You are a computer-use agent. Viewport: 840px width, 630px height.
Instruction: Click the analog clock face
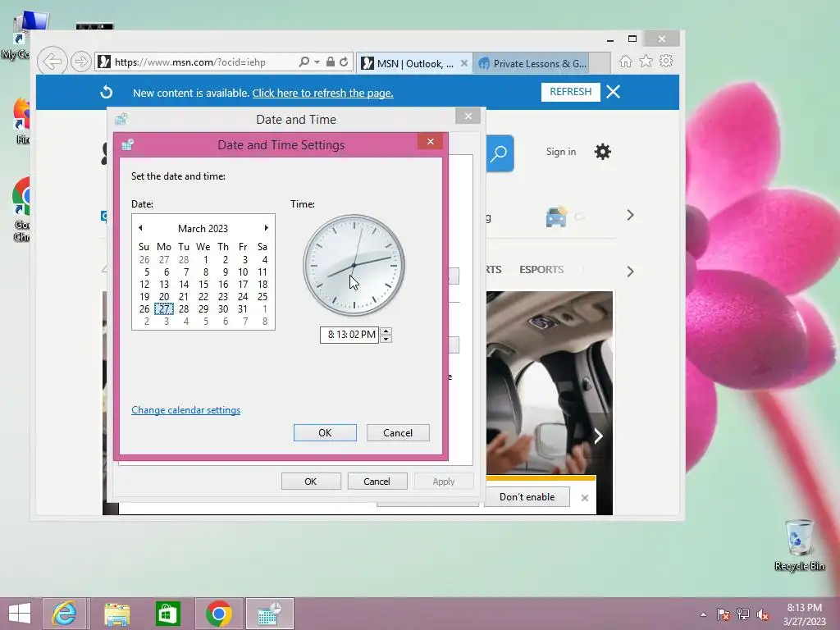point(354,265)
